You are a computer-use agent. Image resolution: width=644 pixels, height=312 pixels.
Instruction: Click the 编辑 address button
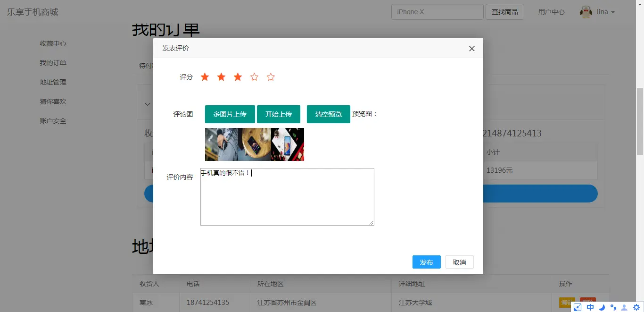pyautogui.click(x=567, y=302)
